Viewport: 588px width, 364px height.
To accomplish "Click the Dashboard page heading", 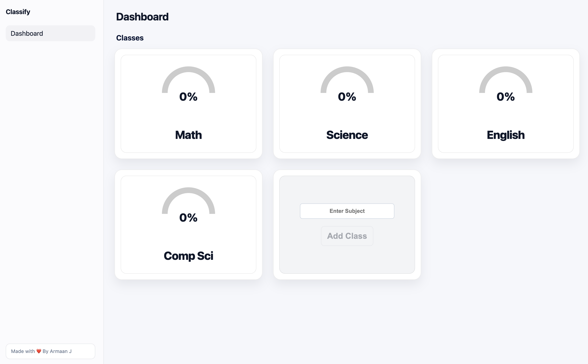I will coord(142,17).
